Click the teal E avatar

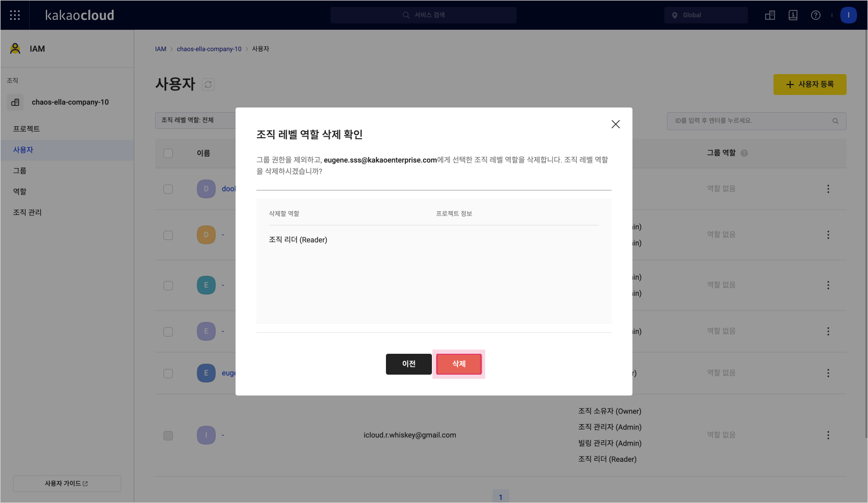click(206, 285)
